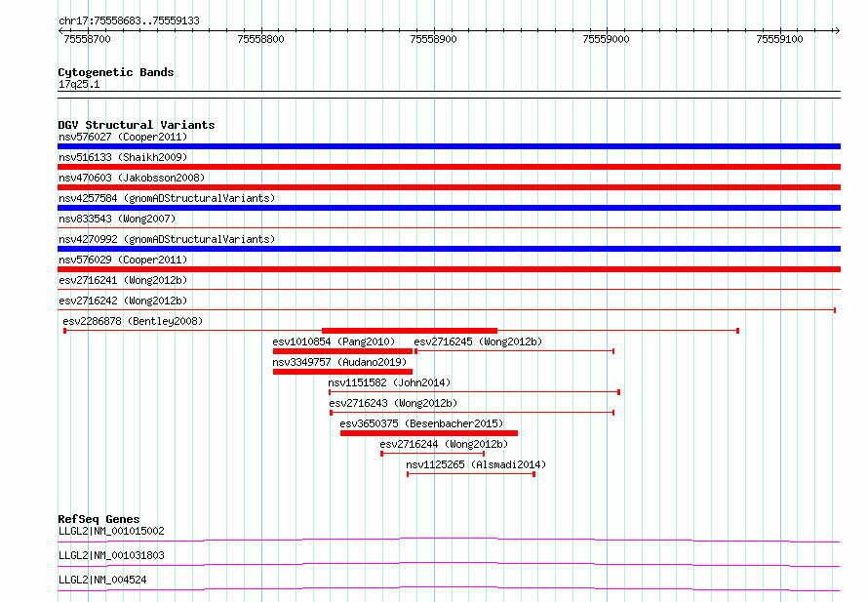Open LLGL2|NM_001031803 gene transcript
The image size is (868, 602).
(x=111, y=555)
